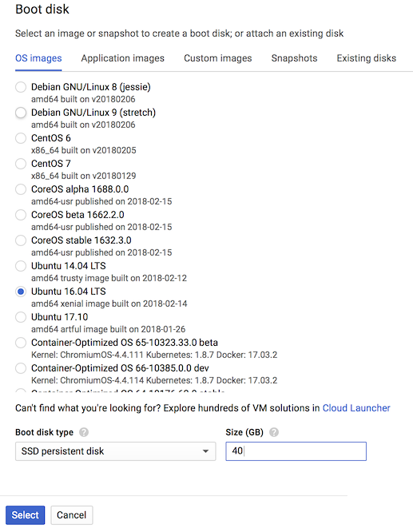
Task: Pick CoreOS stable 1632.3.0 image
Action: point(21,240)
